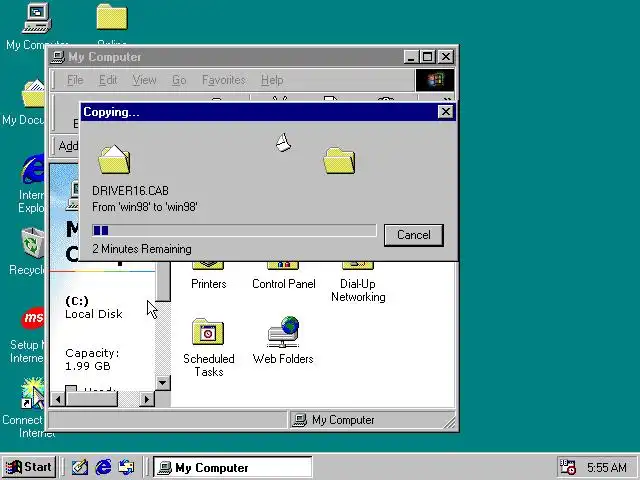The image size is (640, 480).
Task: Click the My Computer status bar zone icon
Action: click(x=300, y=420)
